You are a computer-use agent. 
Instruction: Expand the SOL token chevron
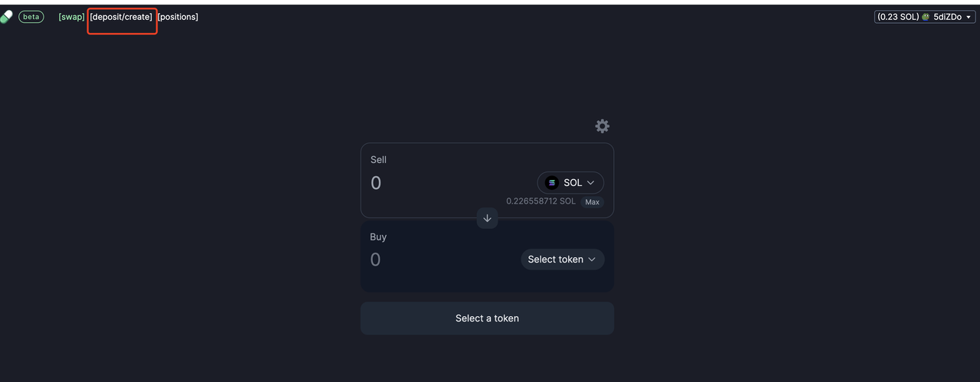click(591, 183)
